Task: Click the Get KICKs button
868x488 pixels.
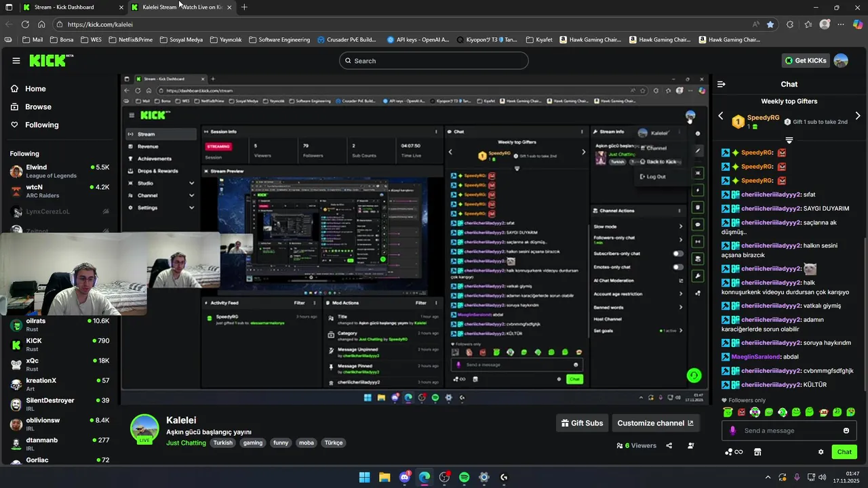Action: (806, 61)
